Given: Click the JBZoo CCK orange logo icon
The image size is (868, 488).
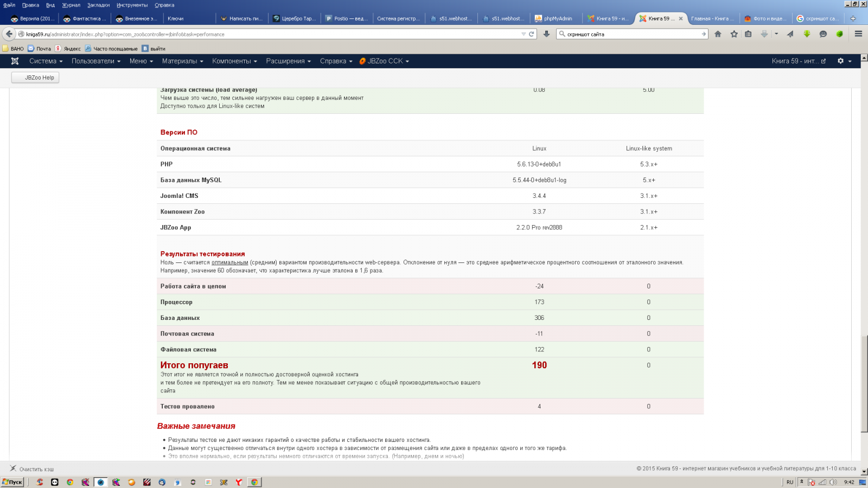Looking at the screenshot, I should [362, 61].
